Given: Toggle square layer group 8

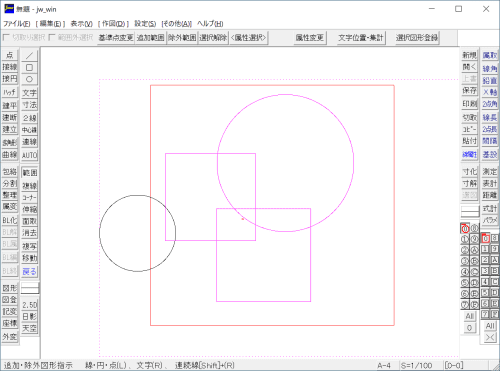Looking at the screenshot, I should 495,238.
